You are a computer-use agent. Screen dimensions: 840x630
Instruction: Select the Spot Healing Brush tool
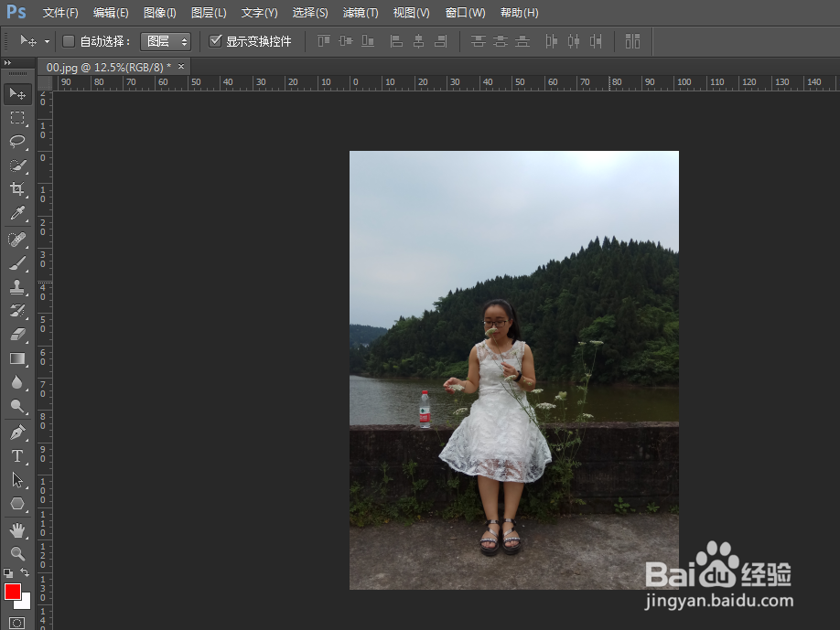(x=17, y=240)
